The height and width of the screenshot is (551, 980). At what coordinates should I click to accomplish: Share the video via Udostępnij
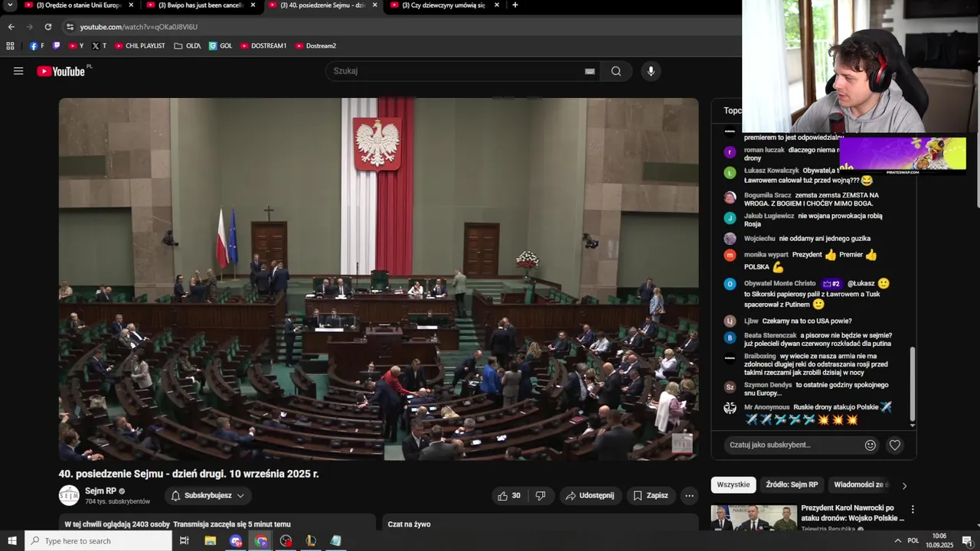tap(590, 496)
